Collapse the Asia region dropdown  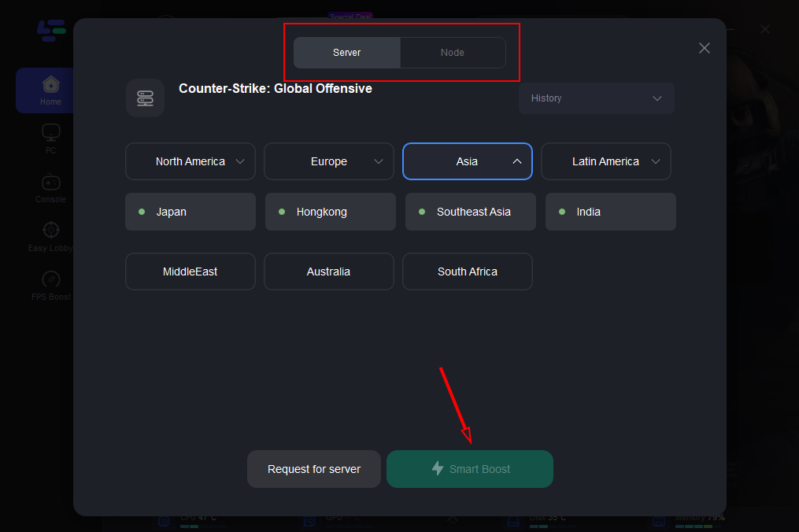468,161
